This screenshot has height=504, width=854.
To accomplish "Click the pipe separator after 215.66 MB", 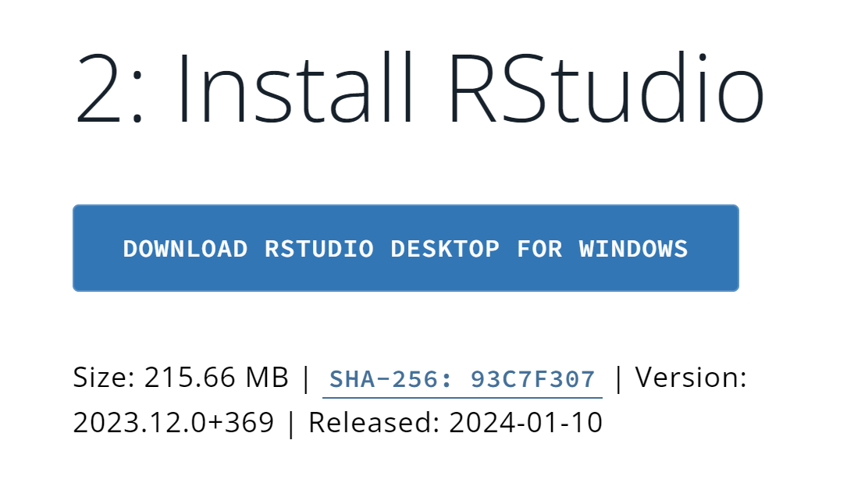I will tap(305, 378).
